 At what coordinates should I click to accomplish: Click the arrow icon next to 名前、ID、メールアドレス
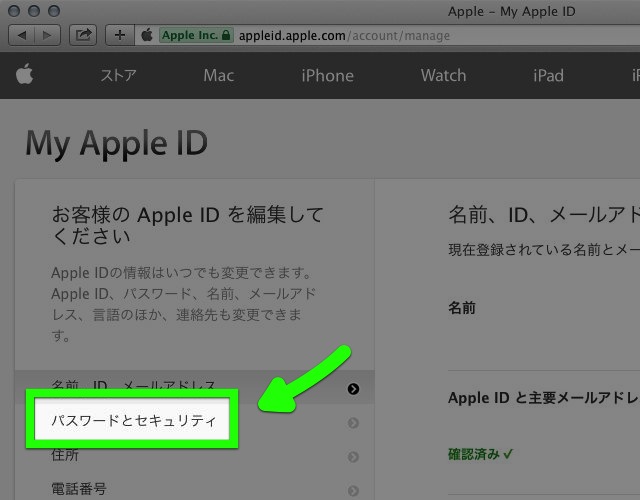pos(353,389)
